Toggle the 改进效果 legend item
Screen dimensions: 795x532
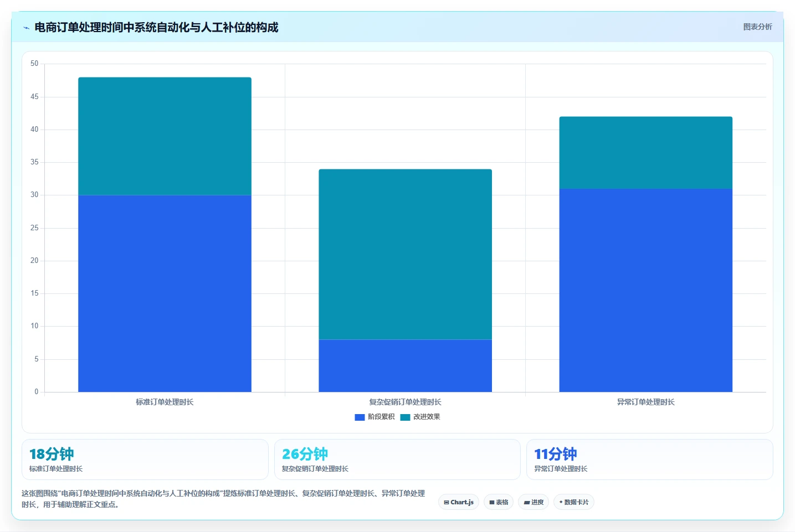click(x=420, y=417)
